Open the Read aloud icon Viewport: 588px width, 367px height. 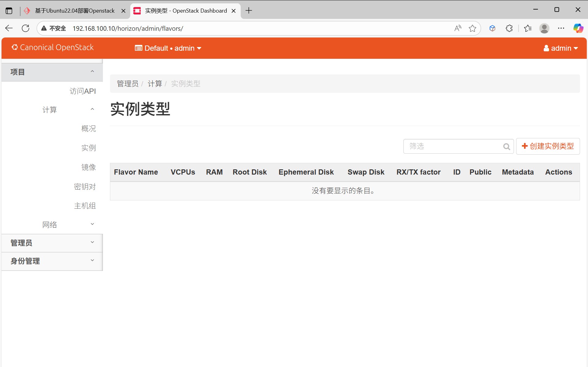458,28
